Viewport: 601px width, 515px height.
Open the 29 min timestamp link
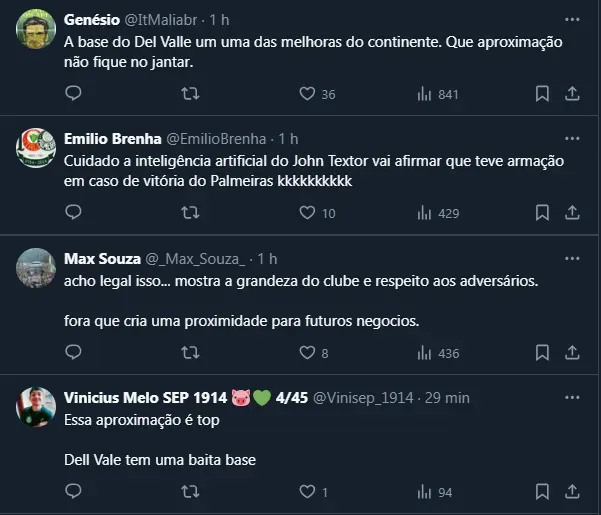pyautogui.click(x=447, y=397)
